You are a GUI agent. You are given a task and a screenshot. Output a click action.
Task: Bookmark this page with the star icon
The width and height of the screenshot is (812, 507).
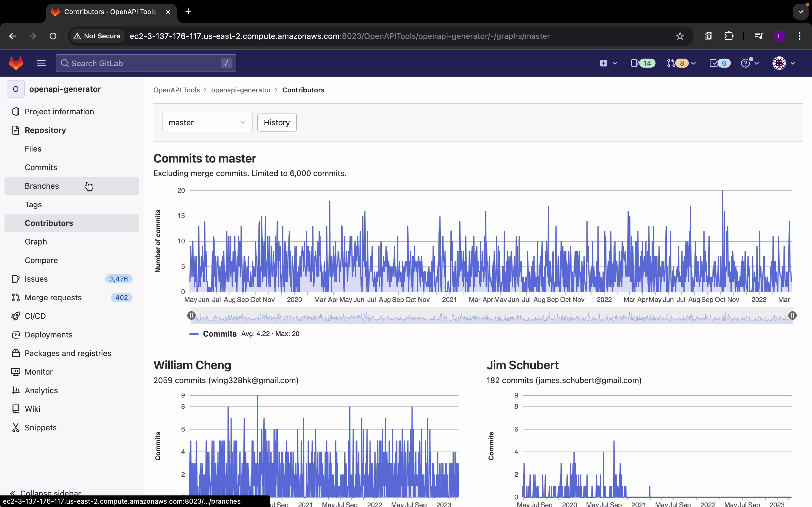pos(680,36)
